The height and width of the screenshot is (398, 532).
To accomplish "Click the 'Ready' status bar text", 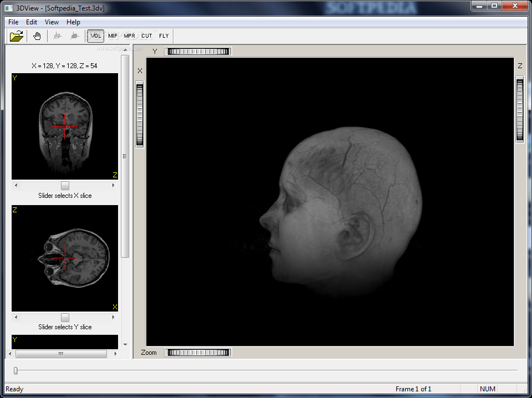I will [x=14, y=389].
